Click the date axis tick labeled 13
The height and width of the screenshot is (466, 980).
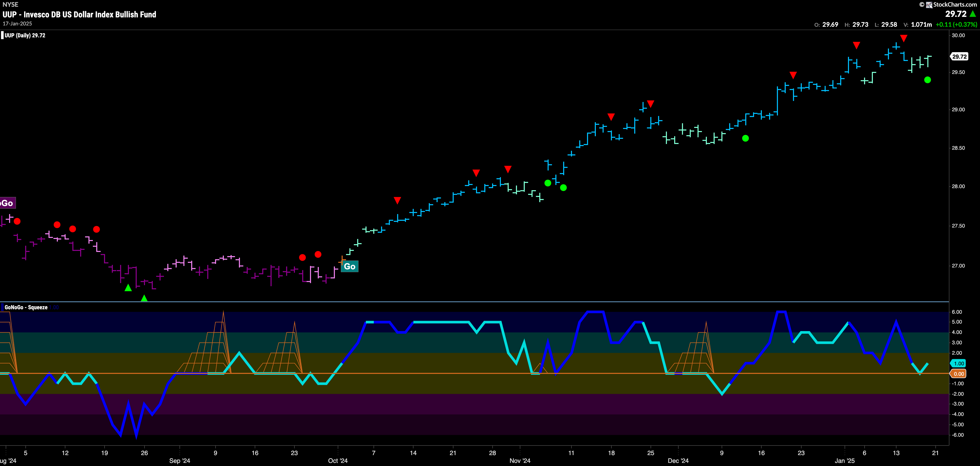[x=896, y=453]
